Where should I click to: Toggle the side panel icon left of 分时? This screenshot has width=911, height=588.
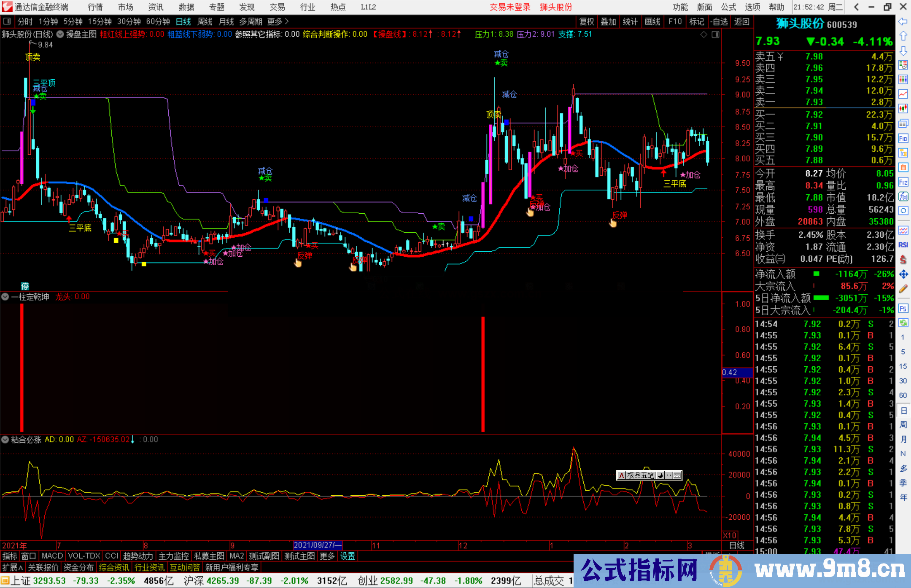coord(7,21)
